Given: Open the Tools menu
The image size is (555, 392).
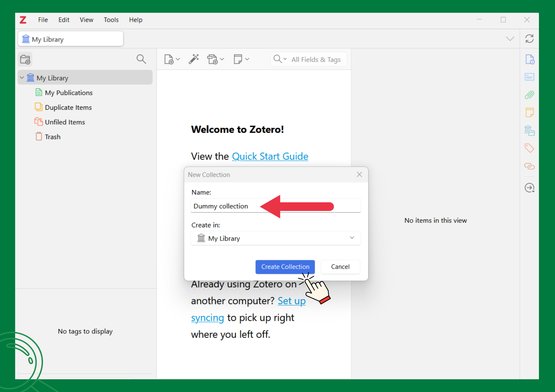Looking at the screenshot, I should pyautogui.click(x=111, y=20).
